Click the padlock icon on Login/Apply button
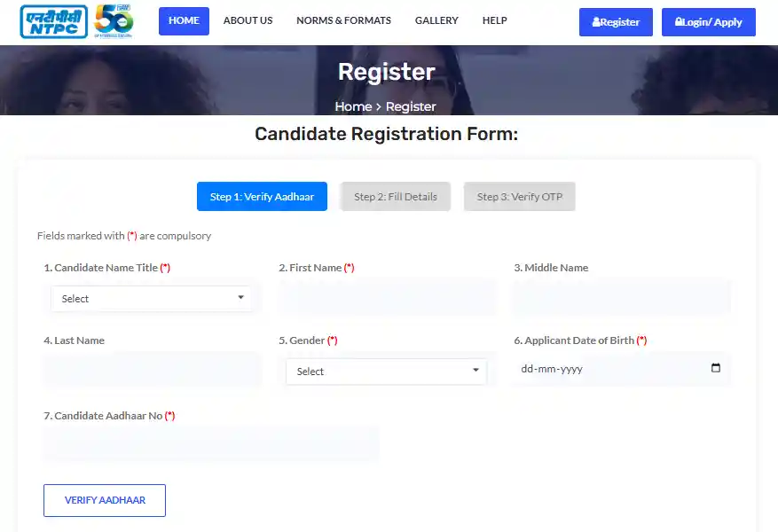 (681, 21)
